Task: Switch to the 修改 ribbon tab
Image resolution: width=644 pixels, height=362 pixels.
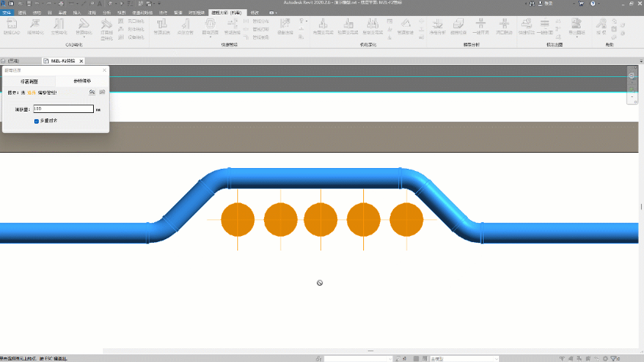Action: (x=254, y=13)
